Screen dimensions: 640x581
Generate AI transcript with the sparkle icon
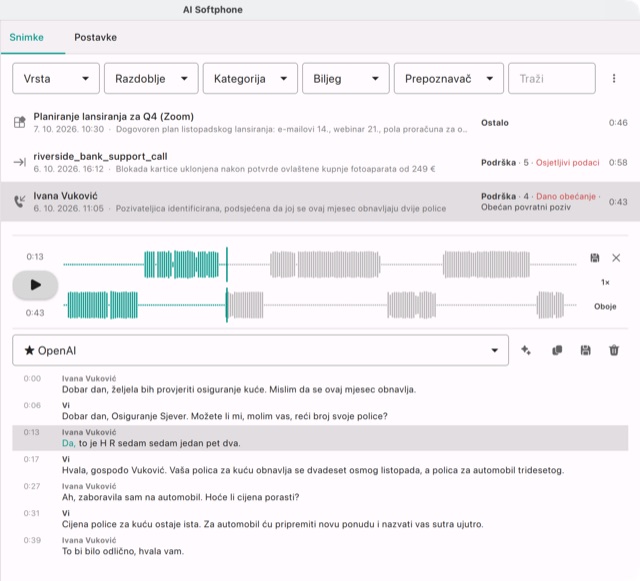[526, 350]
